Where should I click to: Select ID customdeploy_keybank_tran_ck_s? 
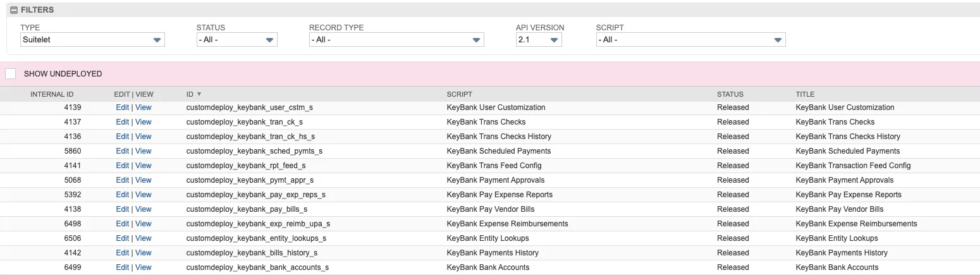coord(245,122)
